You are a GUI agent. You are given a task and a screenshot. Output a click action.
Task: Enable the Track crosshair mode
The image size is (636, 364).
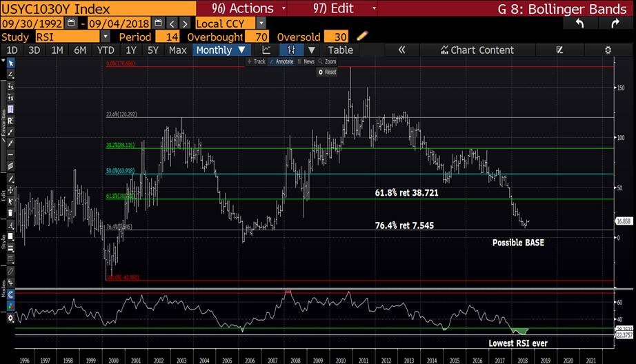(257, 61)
